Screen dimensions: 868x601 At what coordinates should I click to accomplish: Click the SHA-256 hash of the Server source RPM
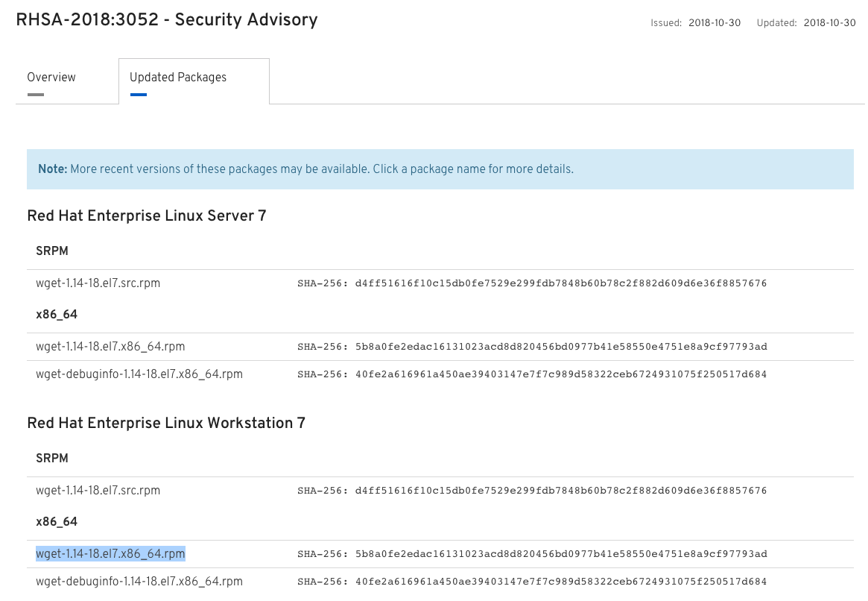click(x=531, y=283)
